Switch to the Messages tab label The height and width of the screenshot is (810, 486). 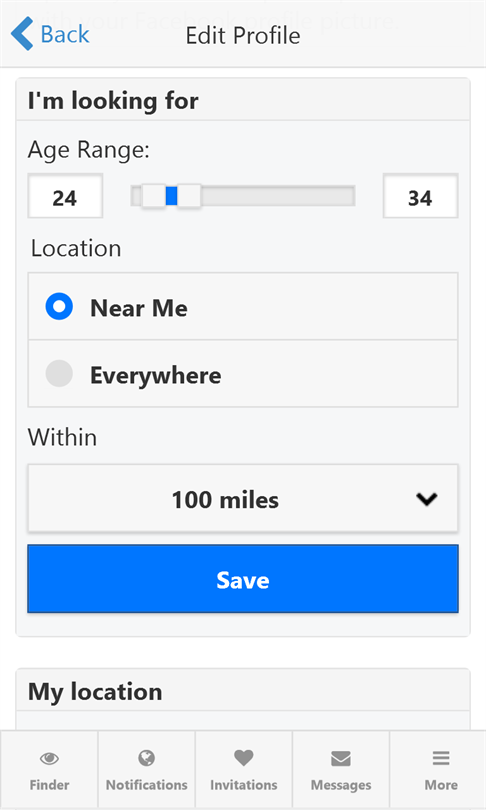341,785
